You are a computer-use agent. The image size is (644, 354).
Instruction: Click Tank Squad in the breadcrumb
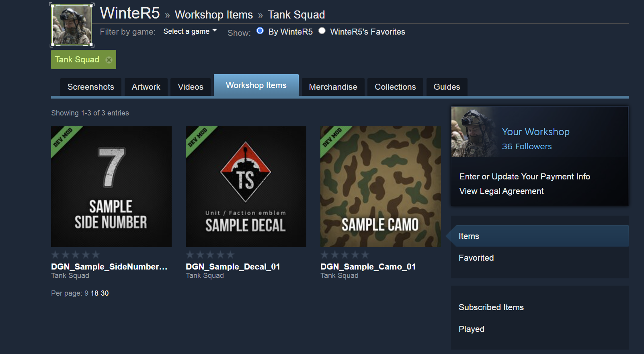296,15
